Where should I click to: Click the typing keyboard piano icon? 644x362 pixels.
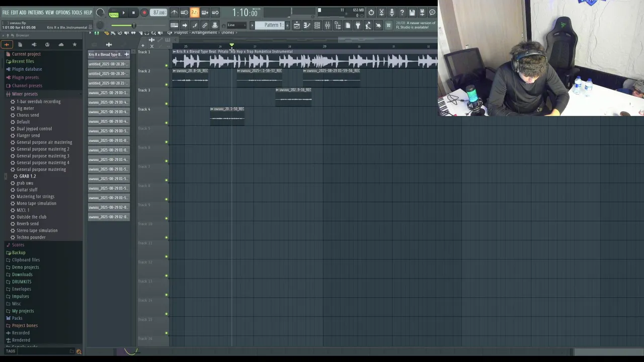(x=174, y=25)
